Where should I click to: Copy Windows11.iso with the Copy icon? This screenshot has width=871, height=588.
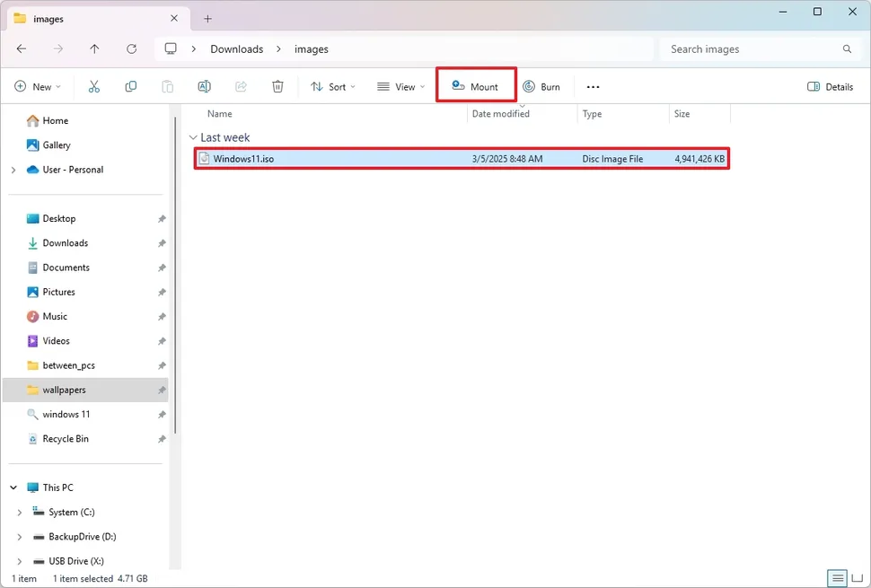click(x=130, y=86)
